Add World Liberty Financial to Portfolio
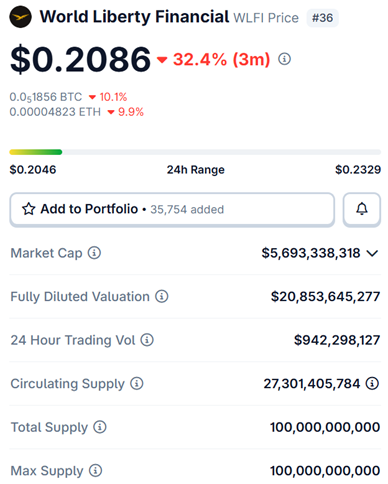This screenshot has height=484, width=388. point(172,209)
